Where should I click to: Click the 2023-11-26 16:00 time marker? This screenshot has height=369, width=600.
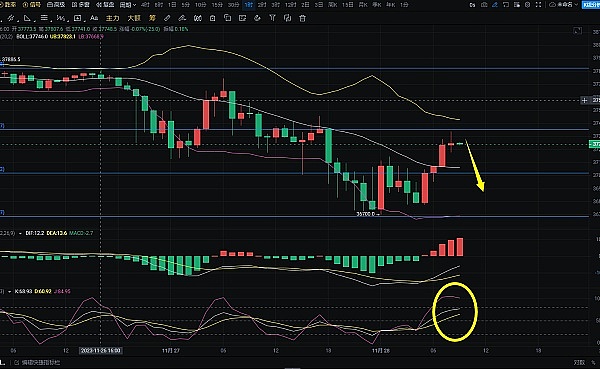point(101,350)
